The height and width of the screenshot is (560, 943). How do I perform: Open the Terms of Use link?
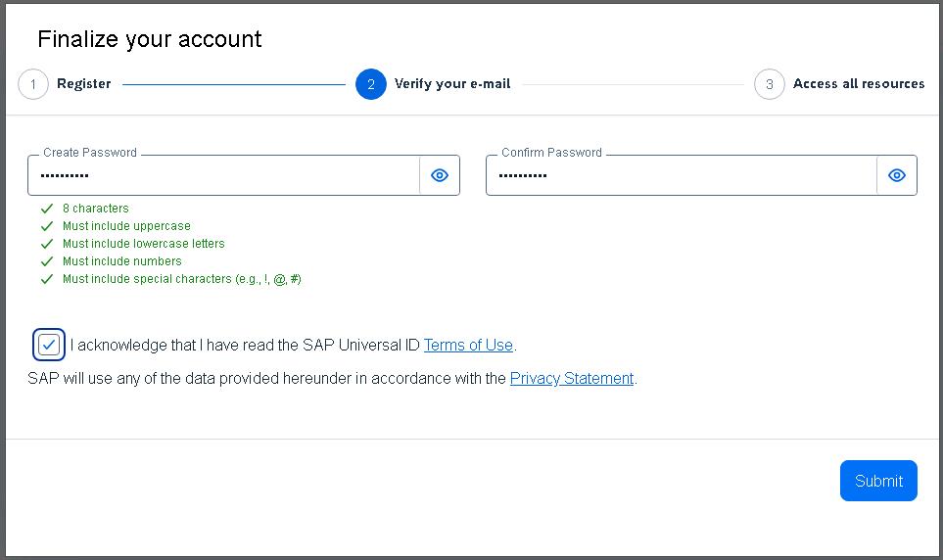click(x=468, y=345)
